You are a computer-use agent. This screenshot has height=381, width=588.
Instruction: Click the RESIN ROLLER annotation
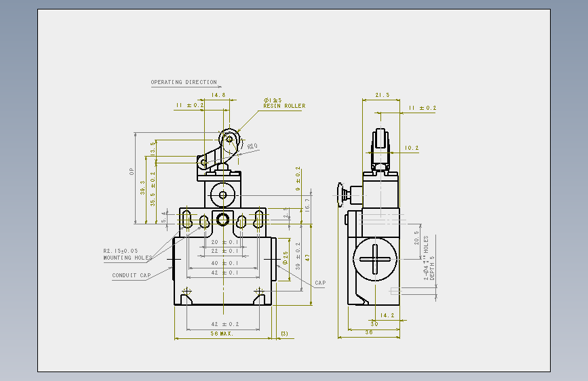tap(284, 106)
